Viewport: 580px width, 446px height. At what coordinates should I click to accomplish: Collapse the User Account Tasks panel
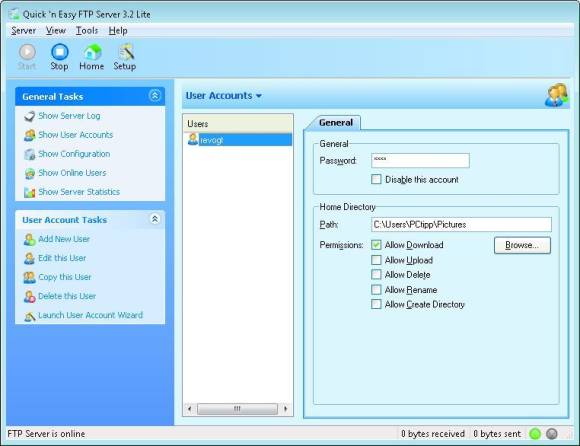(x=155, y=219)
